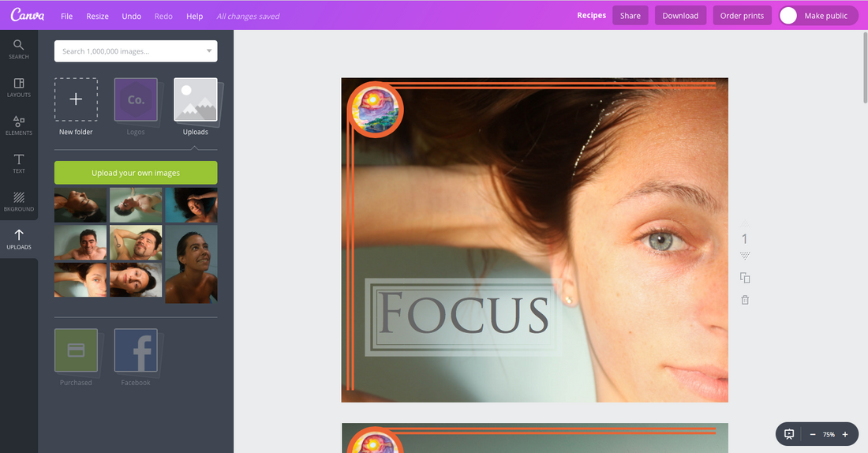Screen dimensions: 868x453
Task: Click Undo in the top bar
Action: tap(131, 16)
